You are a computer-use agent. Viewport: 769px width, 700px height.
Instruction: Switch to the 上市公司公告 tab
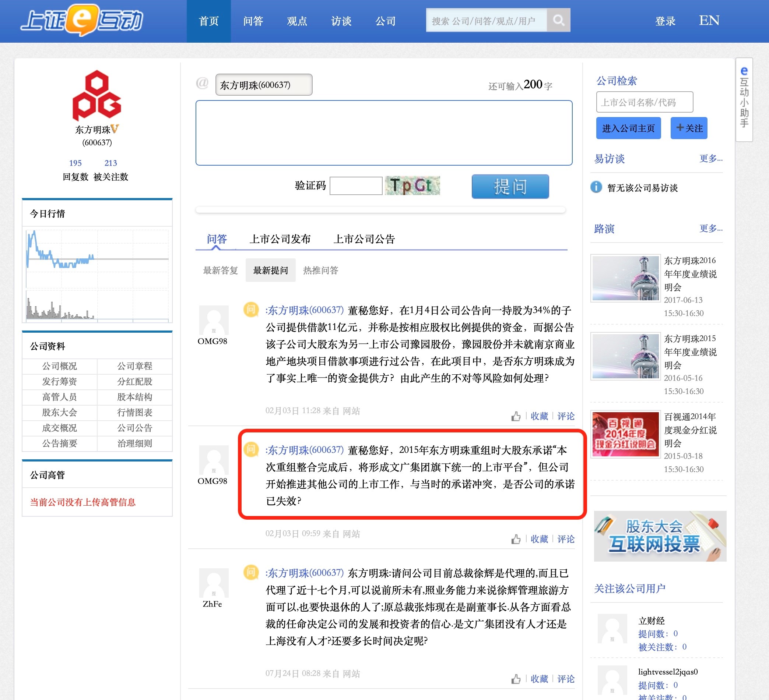[364, 239]
